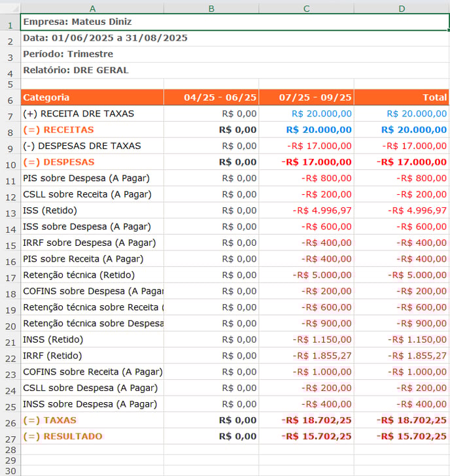Screen dimensions: 450x476
Task: Select 'INSS (Retido)' cell
Action: tap(92, 339)
